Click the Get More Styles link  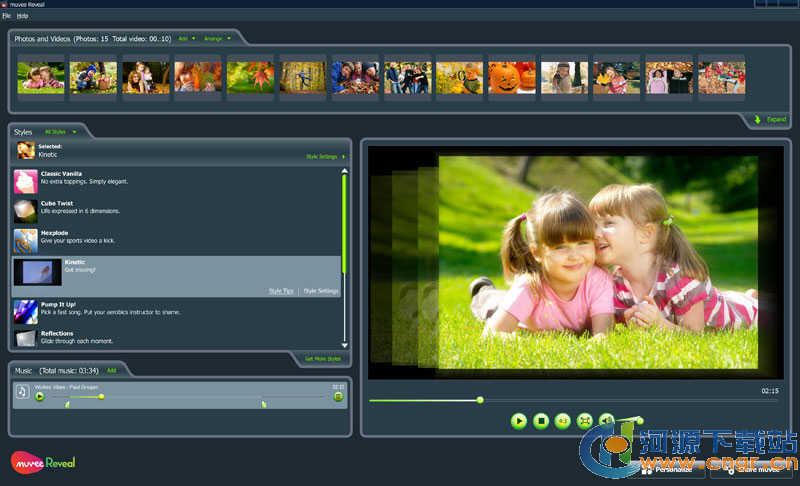pyautogui.click(x=320, y=358)
